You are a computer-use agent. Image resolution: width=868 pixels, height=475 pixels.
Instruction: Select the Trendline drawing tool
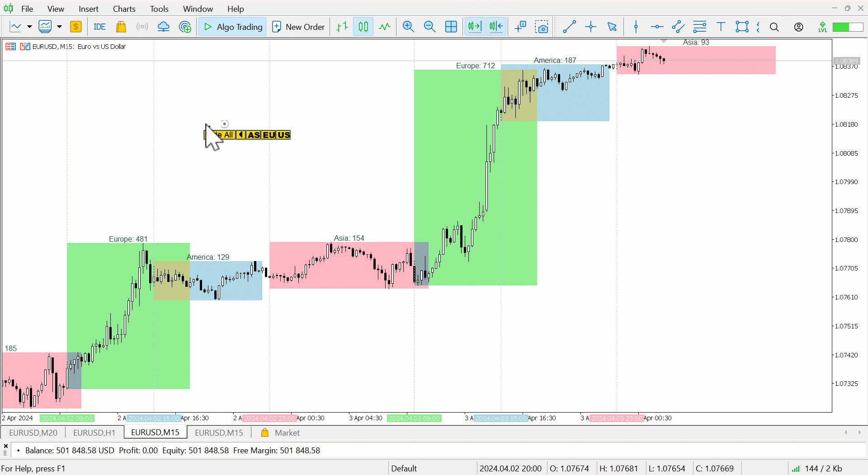click(569, 27)
